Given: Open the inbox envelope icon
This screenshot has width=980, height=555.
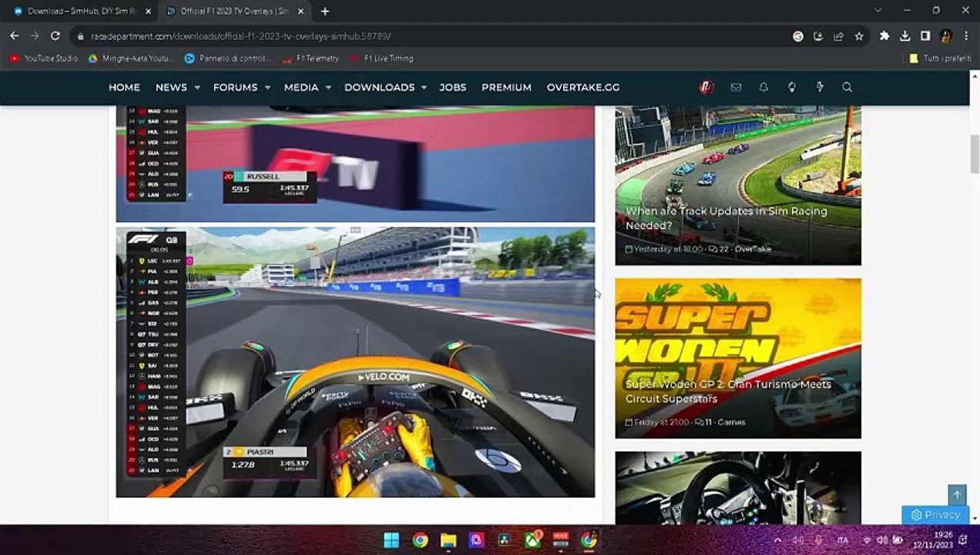Looking at the screenshot, I should coord(736,88).
